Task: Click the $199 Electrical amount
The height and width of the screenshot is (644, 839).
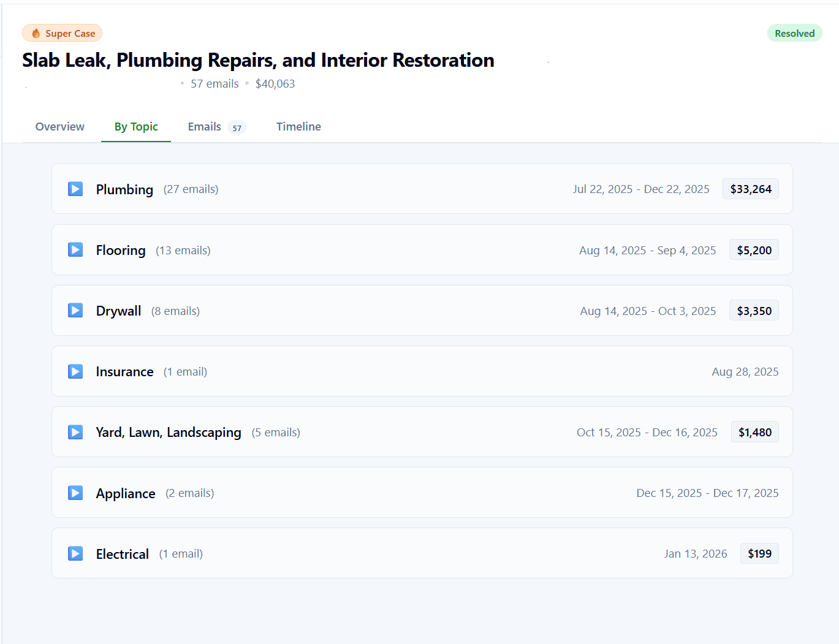Action: pos(759,553)
